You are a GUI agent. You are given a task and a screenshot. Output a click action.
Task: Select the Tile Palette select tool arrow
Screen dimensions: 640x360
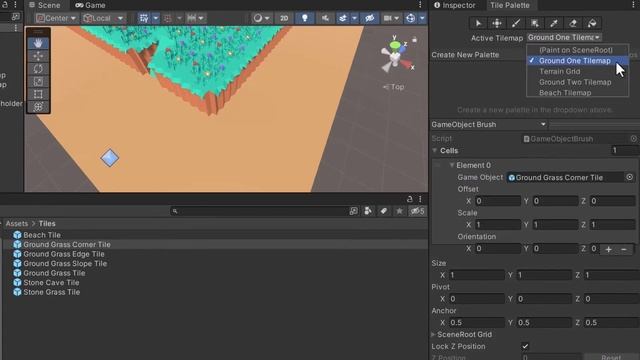478,23
